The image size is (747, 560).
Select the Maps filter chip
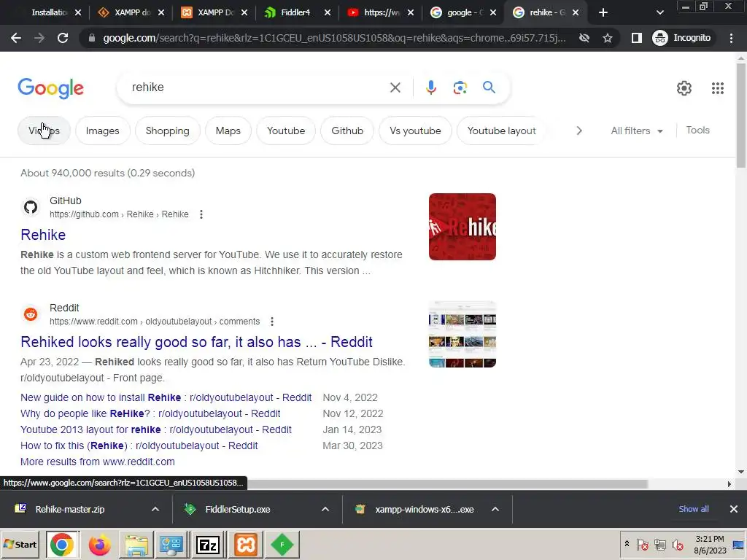pyautogui.click(x=228, y=131)
